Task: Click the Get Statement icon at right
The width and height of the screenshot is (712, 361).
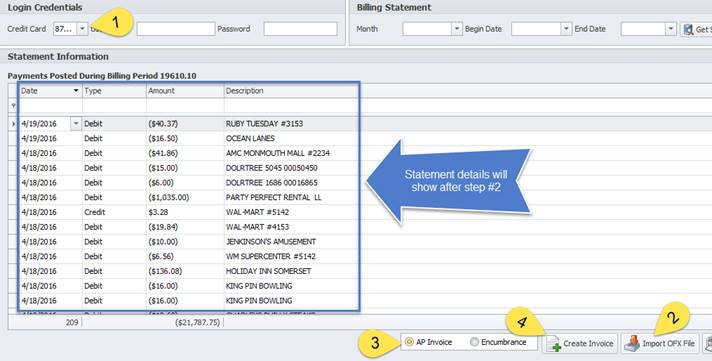Action: tap(688, 30)
